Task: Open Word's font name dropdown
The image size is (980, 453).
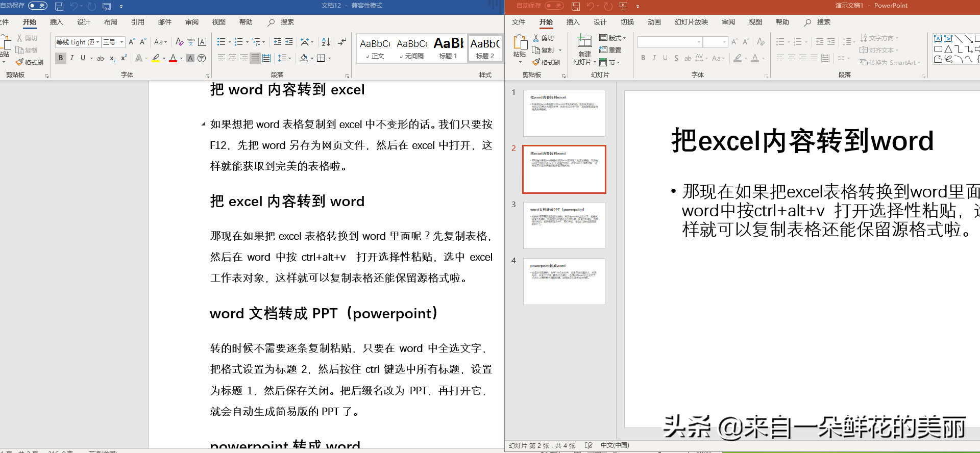Action: (97, 42)
